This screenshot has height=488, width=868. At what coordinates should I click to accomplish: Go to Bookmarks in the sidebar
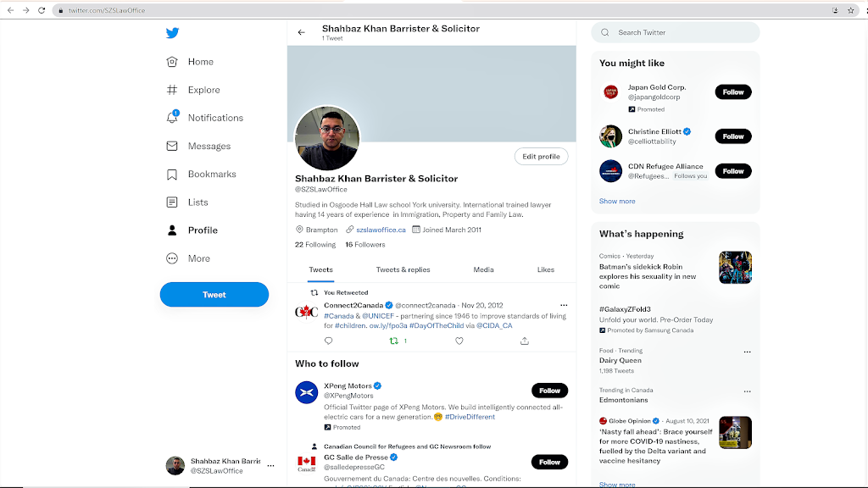tap(201, 175)
